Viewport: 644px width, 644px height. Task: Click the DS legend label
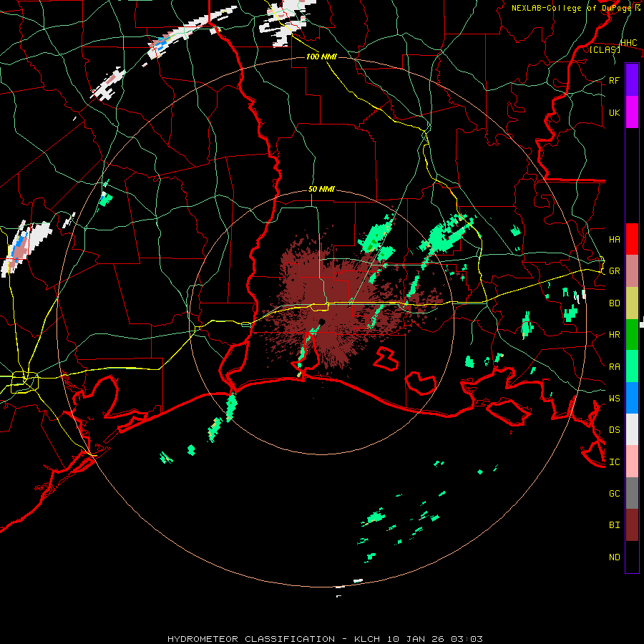tap(614, 430)
